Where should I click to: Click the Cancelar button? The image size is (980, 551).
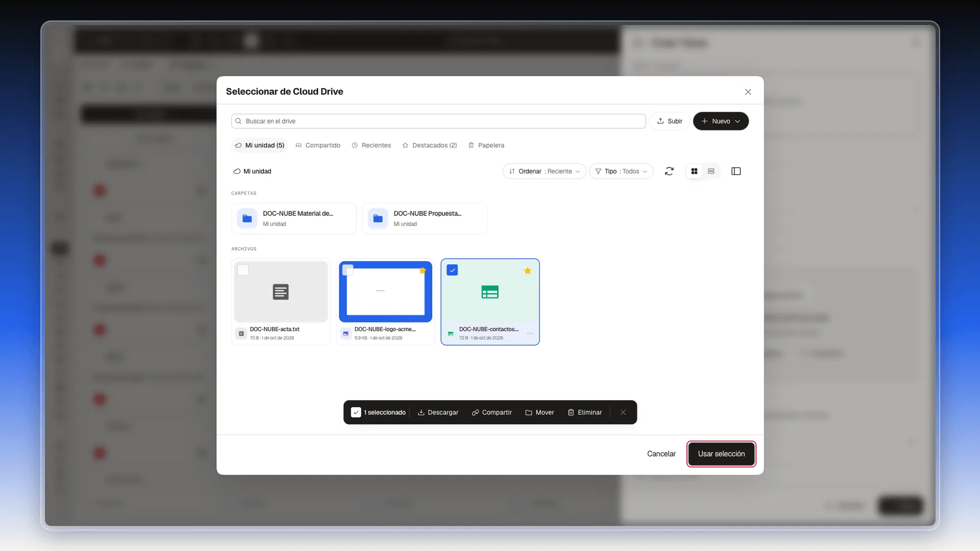click(x=661, y=454)
